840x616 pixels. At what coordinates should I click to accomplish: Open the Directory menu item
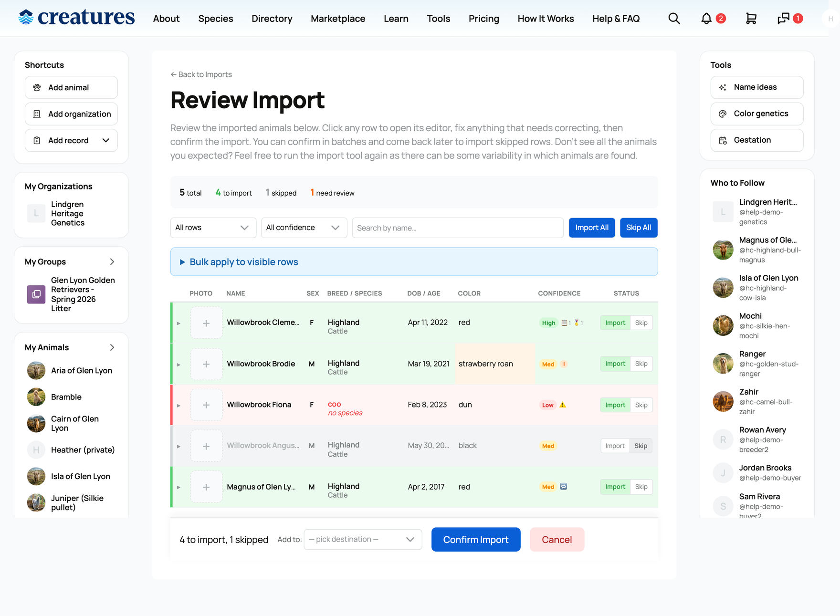coord(272,19)
